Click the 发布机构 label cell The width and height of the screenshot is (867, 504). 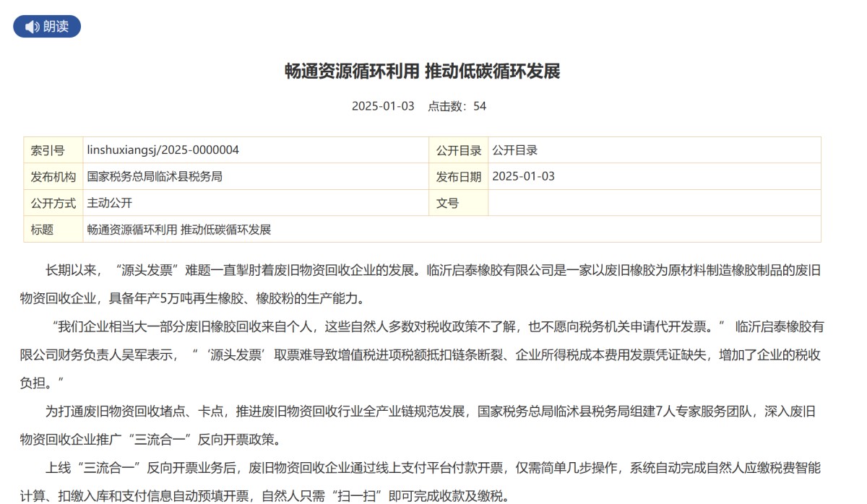53,177
